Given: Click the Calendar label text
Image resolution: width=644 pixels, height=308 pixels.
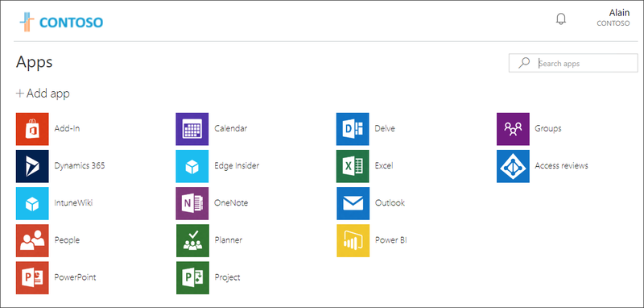Looking at the screenshot, I should click(x=231, y=128).
